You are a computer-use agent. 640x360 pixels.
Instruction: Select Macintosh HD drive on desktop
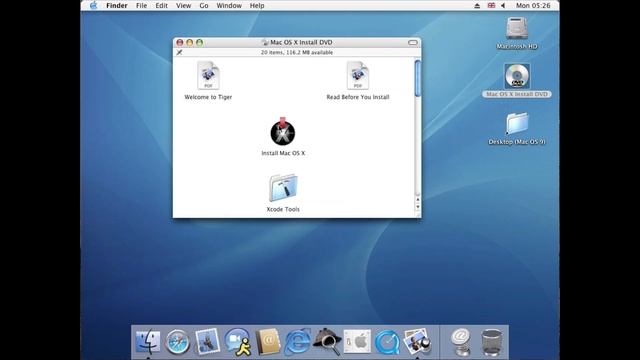(x=517, y=28)
